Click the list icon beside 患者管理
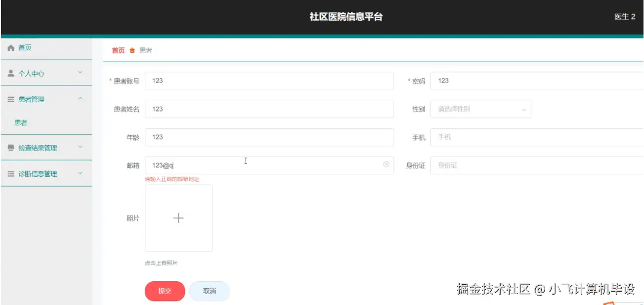The image size is (644, 305). point(11,99)
